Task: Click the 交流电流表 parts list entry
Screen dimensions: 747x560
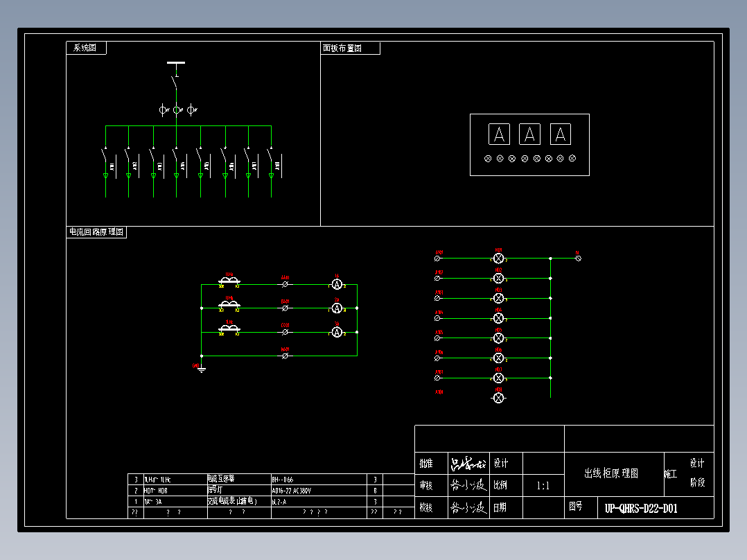Action: [233, 501]
